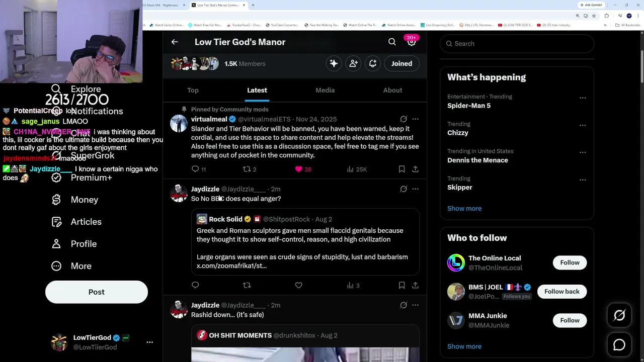Open LowTierGod account switcher menu
This screenshot has width=644, height=362.
pos(149,342)
